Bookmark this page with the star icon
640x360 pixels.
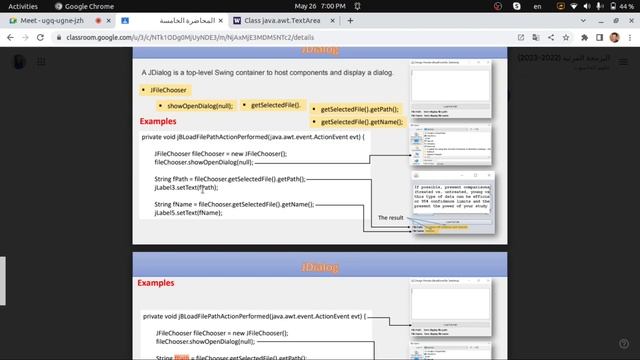click(566, 38)
